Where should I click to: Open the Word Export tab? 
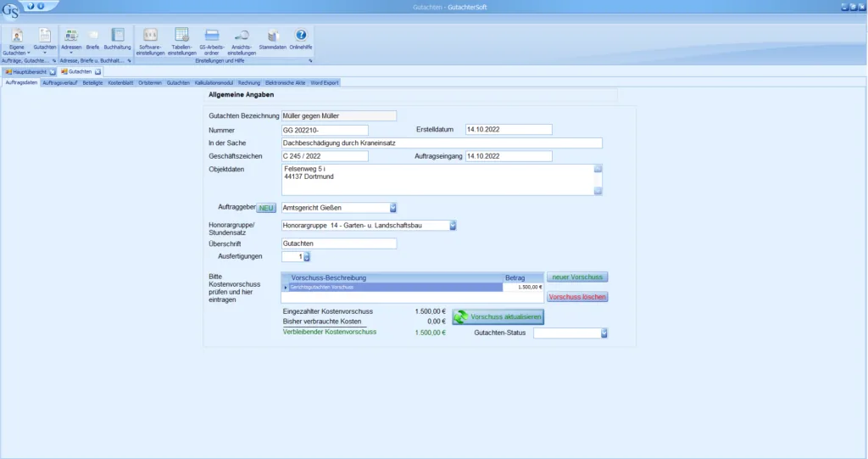324,82
